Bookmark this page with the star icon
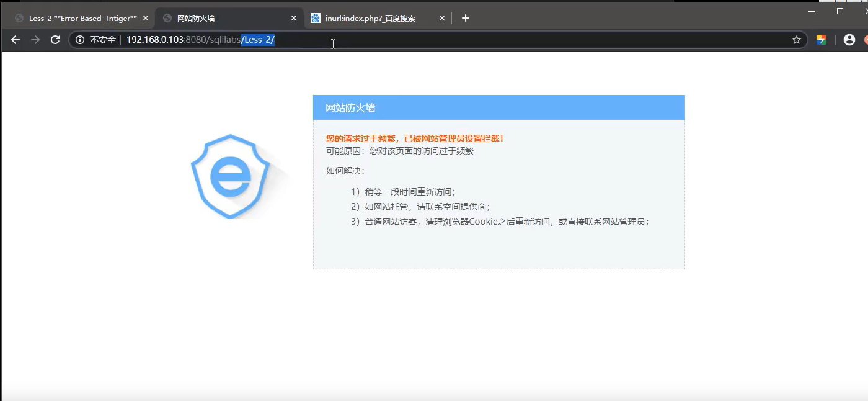 (797, 40)
